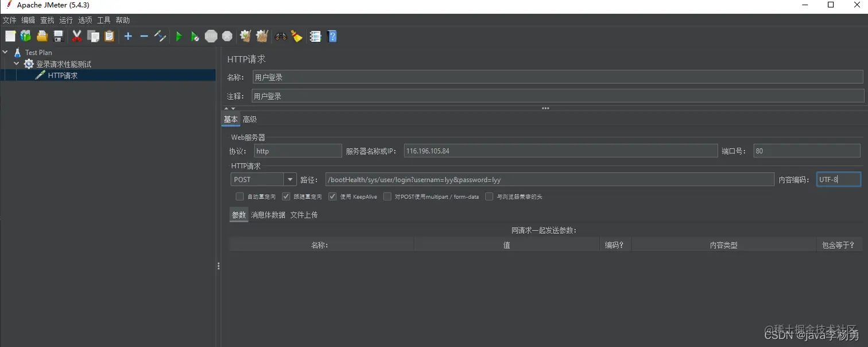Create a new test plan via toolbar
Screen dimensions: 868x347
pos(10,36)
